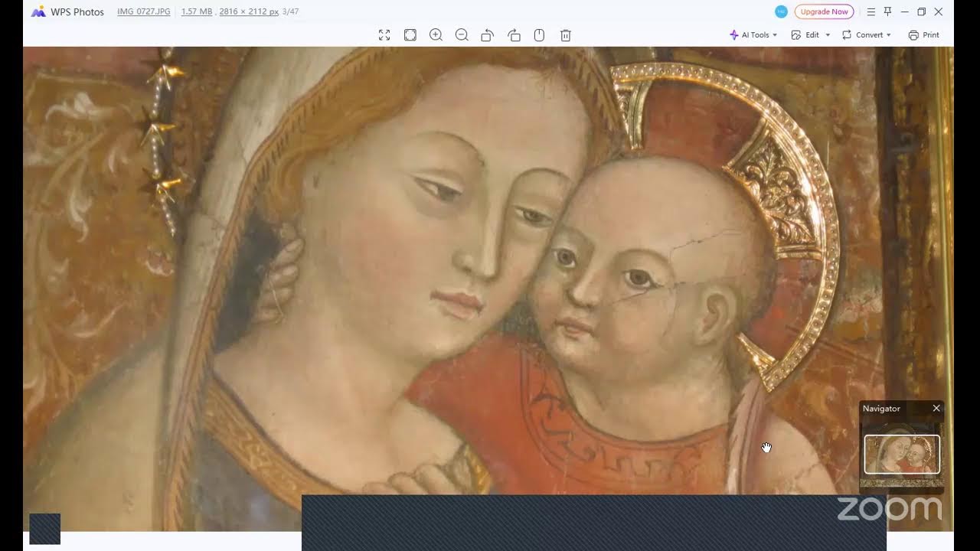Open the Edit menu
Screen dimensions: 980x551
(805, 35)
